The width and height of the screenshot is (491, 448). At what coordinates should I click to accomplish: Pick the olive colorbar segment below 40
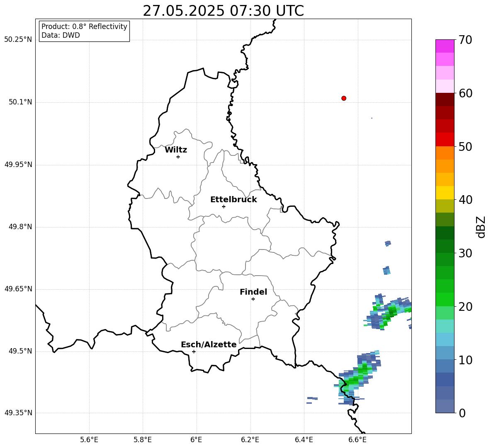[x=445, y=206]
